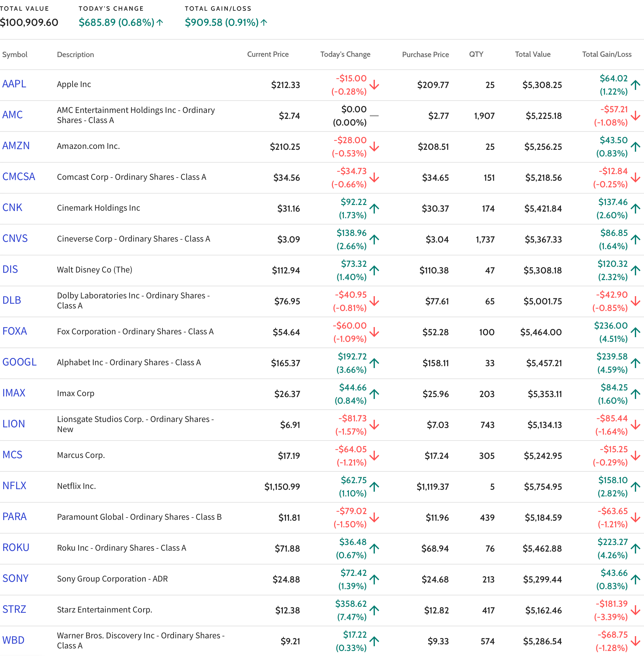644x656 pixels.
Task: Click AMC total loss down arrow
Action: (x=635, y=116)
